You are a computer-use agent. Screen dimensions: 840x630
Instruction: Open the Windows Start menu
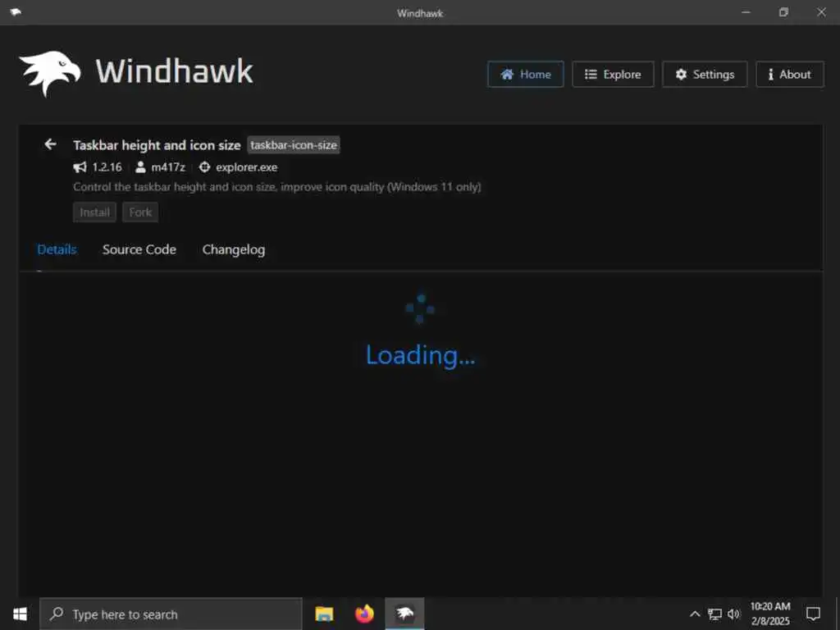click(x=20, y=614)
